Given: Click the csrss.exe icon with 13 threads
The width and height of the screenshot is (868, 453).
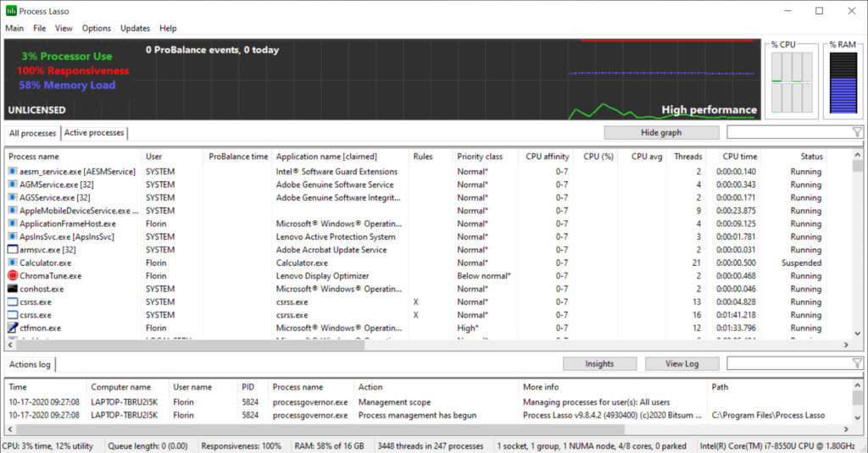Looking at the screenshot, I should point(12,302).
